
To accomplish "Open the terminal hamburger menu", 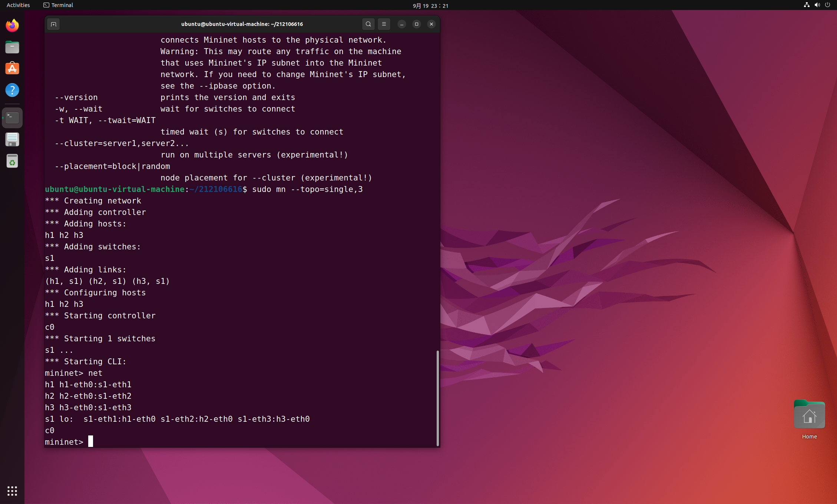I will point(384,24).
